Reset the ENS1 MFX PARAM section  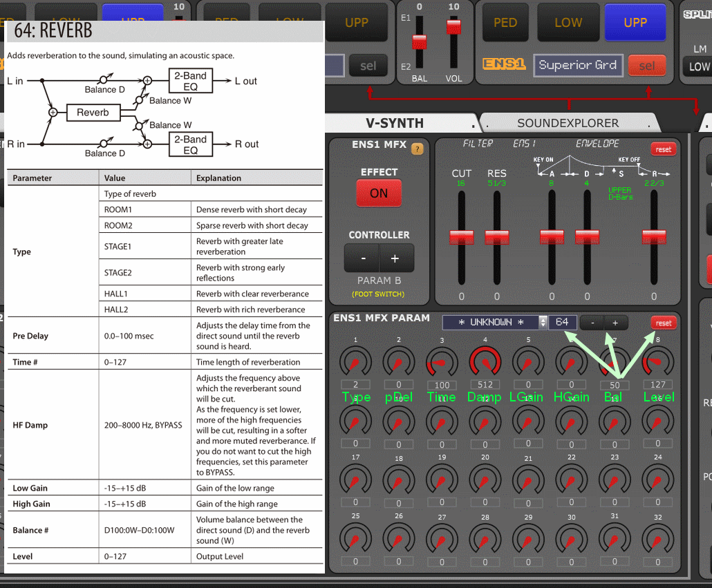[x=663, y=323]
